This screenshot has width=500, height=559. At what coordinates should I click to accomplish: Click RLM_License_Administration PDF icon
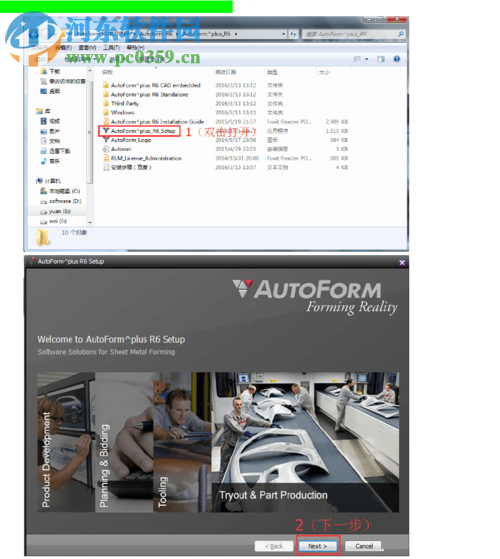click(x=106, y=158)
